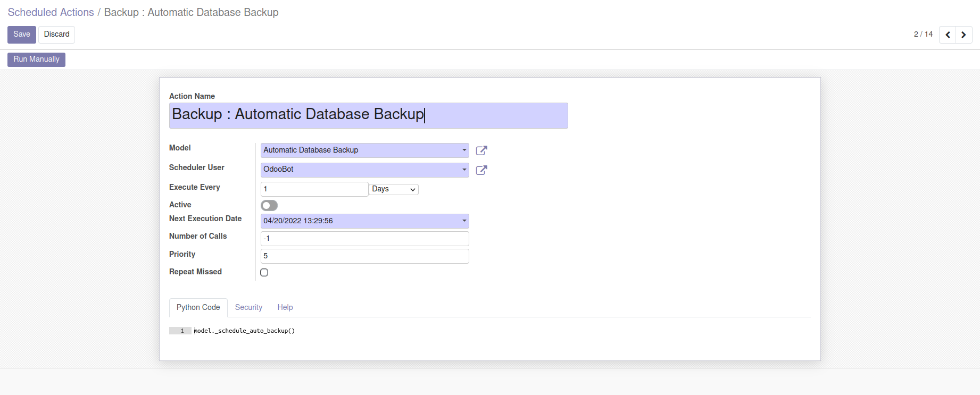Image resolution: width=980 pixels, height=395 pixels.
Task: Open the Next Execution Date picker
Action: [x=364, y=221]
